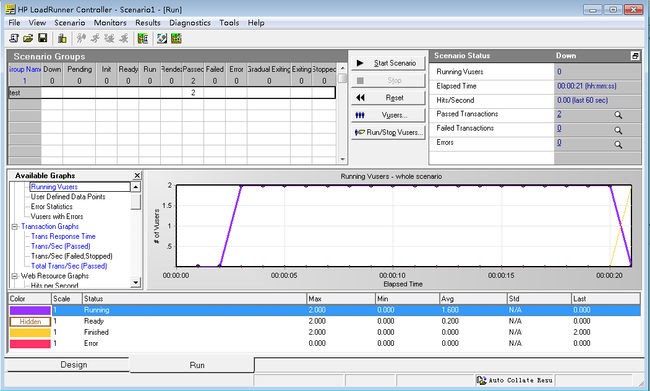Click the purple Running color swatch

[30, 310]
